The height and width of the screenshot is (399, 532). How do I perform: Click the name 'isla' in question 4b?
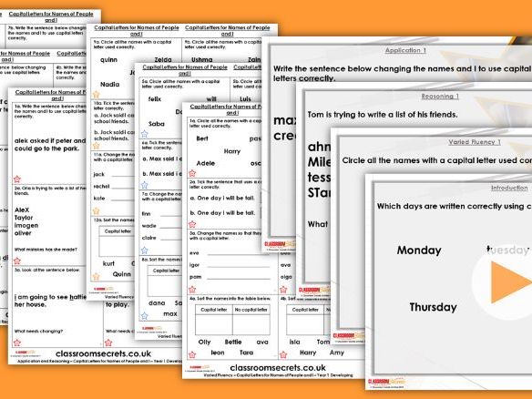tap(294, 342)
